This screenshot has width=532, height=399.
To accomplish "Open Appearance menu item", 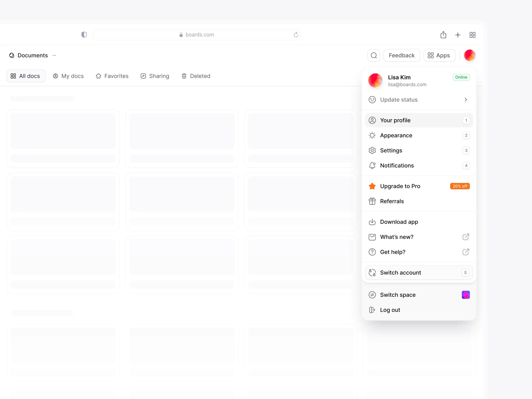I will 419,135.
